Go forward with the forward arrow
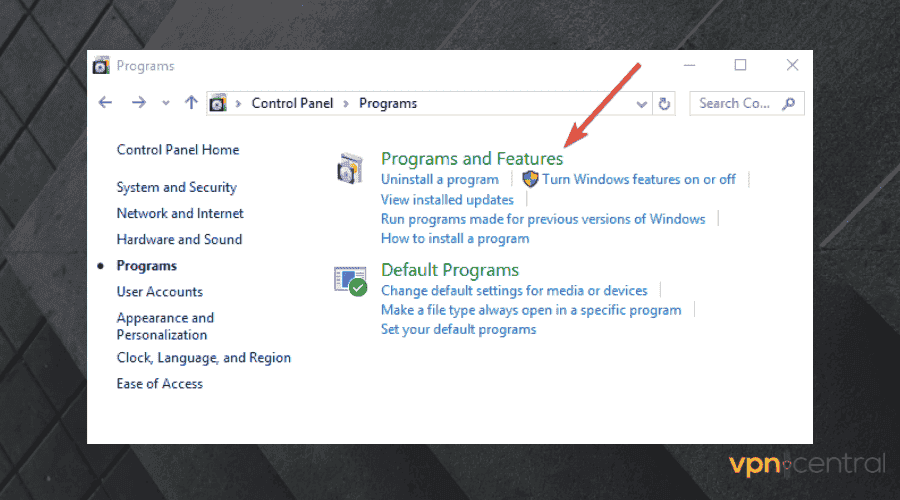 (138, 103)
